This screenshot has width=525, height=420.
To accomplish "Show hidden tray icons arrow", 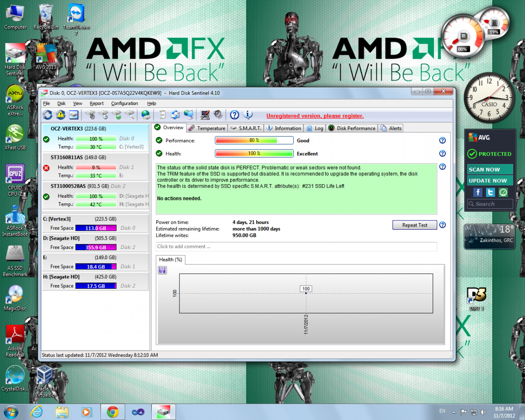I will coord(454,412).
